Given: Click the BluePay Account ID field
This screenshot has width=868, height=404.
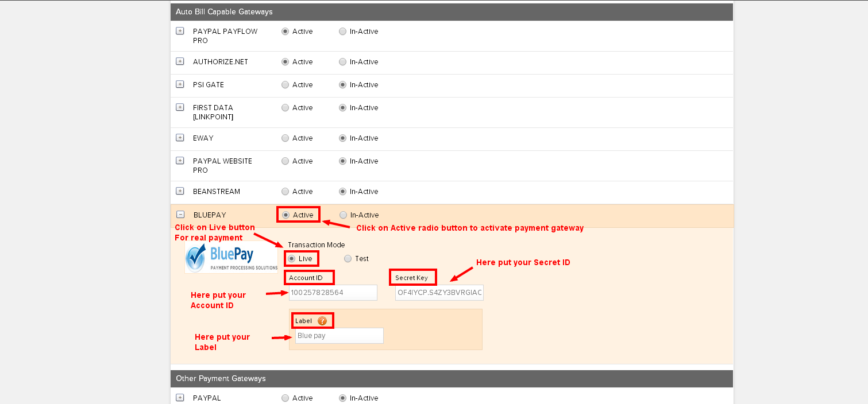Looking at the screenshot, I should (333, 293).
